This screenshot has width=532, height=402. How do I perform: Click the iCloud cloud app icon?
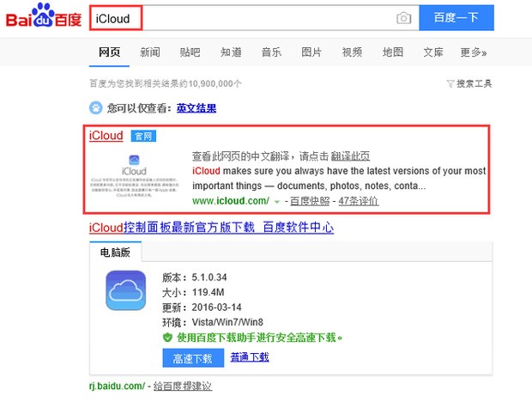125,290
